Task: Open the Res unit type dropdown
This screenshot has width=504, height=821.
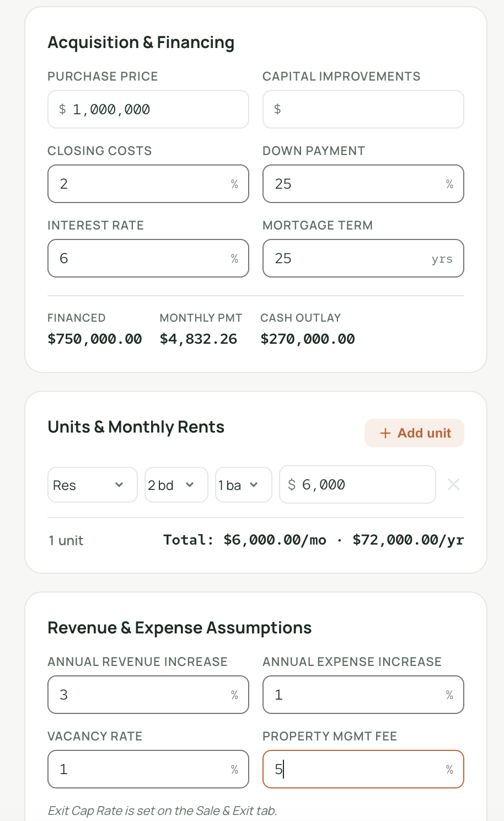Action: pos(93,485)
